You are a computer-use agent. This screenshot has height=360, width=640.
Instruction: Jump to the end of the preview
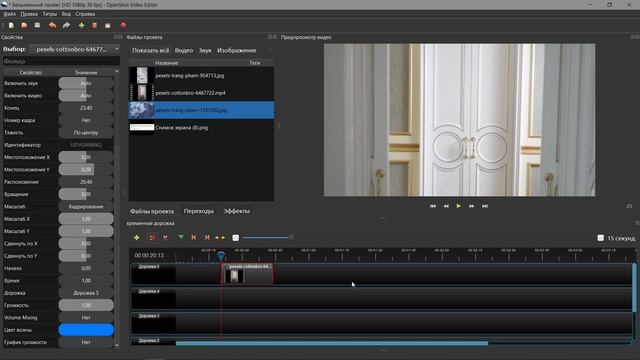[484, 206]
